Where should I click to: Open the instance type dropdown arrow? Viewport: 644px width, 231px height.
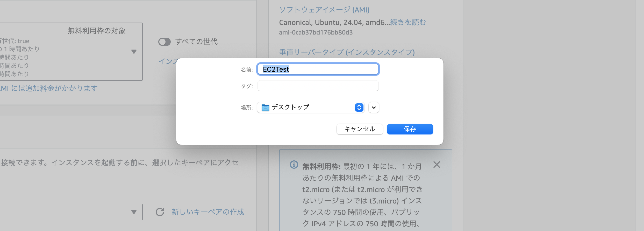134,52
